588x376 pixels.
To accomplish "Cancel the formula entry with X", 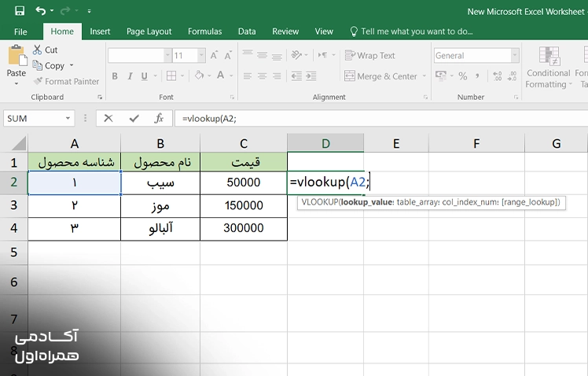I will [108, 119].
